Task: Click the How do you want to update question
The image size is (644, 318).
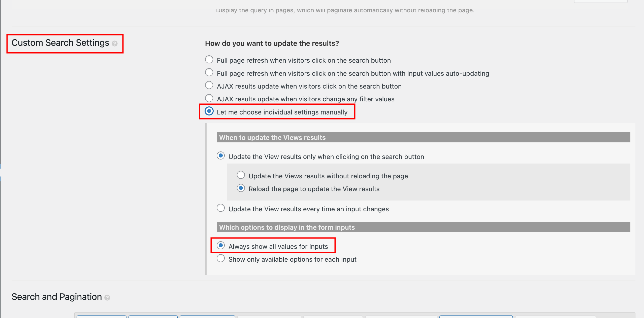Action: click(x=272, y=44)
